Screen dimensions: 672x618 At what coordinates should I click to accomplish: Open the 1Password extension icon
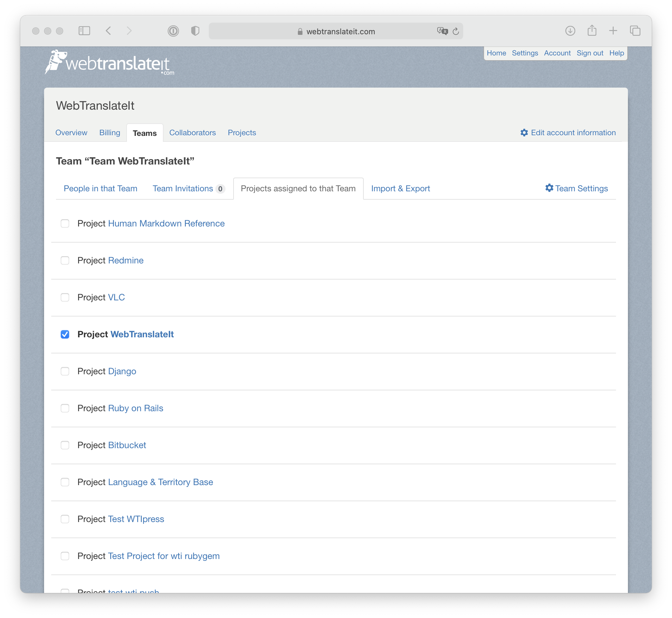173,31
